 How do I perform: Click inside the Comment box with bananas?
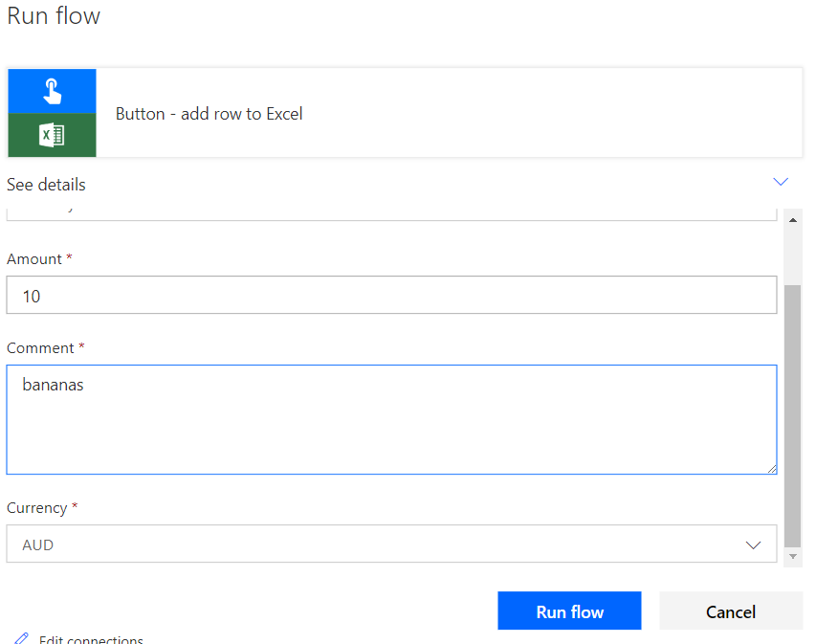coord(390,419)
